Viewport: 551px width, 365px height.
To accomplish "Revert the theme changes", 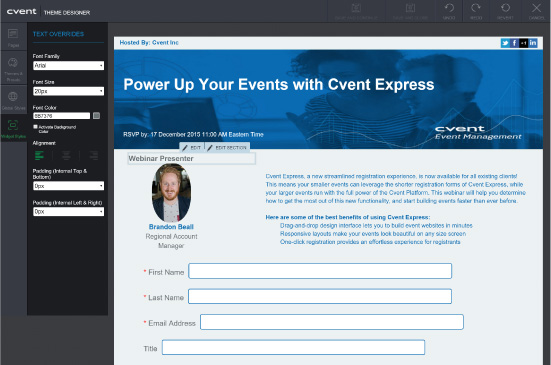I will [505, 11].
